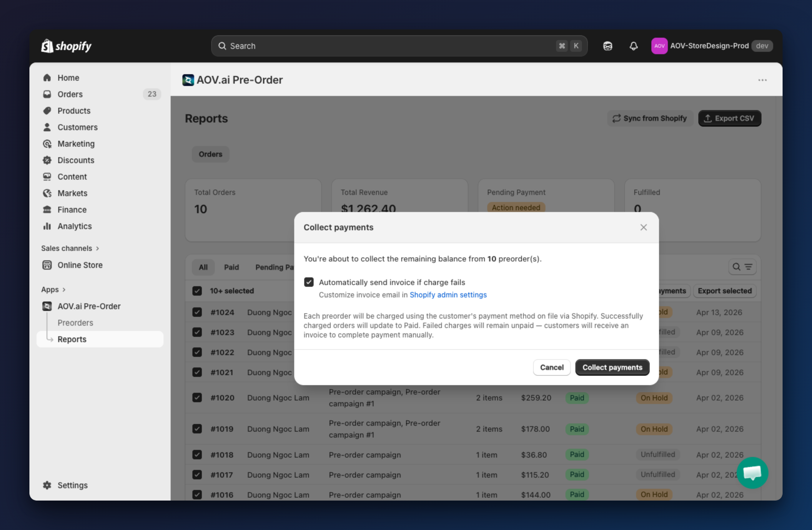This screenshot has width=812, height=530.
Task: Switch to the All orders tab
Action: [203, 267]
